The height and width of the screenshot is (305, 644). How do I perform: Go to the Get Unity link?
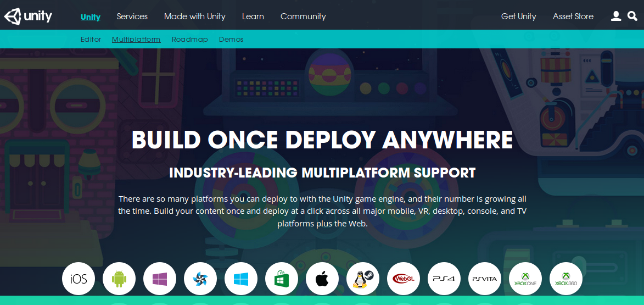tap(519, 16)
